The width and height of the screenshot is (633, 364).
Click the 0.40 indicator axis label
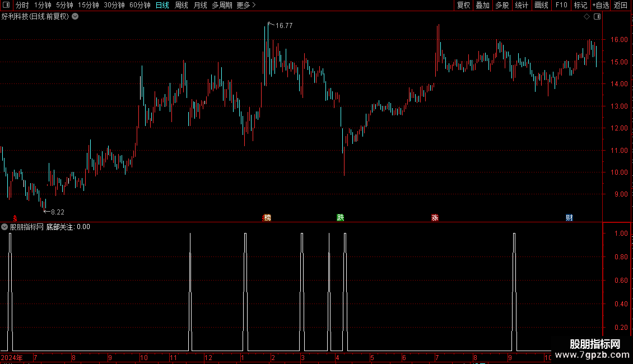click(621, 304)
